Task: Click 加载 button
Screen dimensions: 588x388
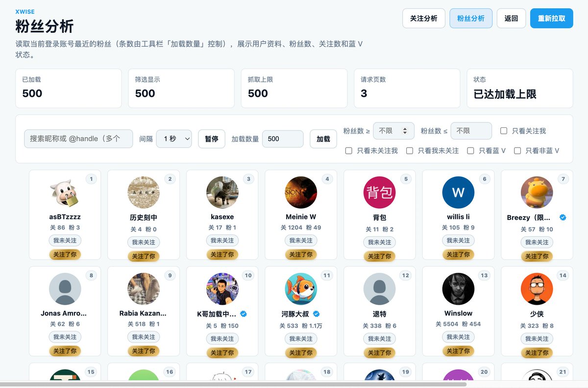Action: coord(323,139)
